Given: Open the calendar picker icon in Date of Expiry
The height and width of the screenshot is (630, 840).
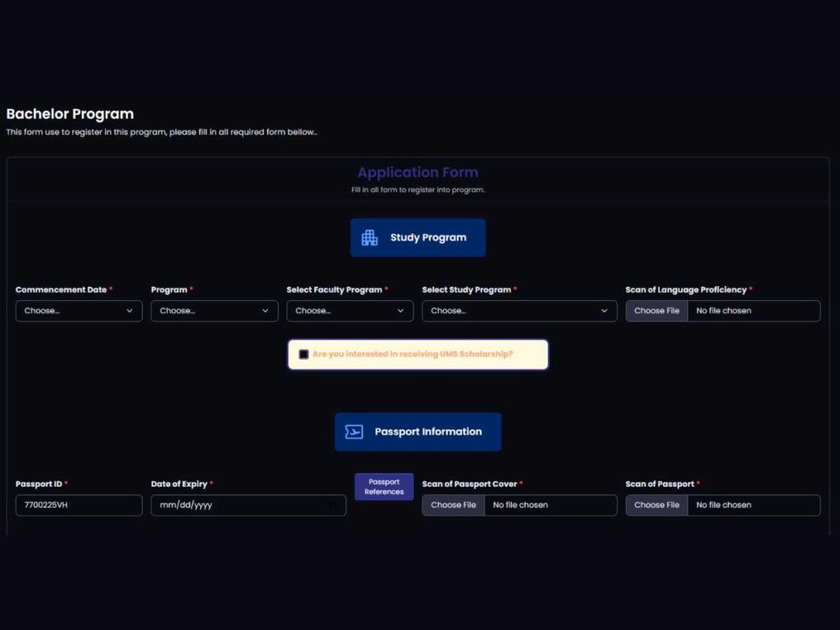Looking at the screenshot, I should point(332,505).
